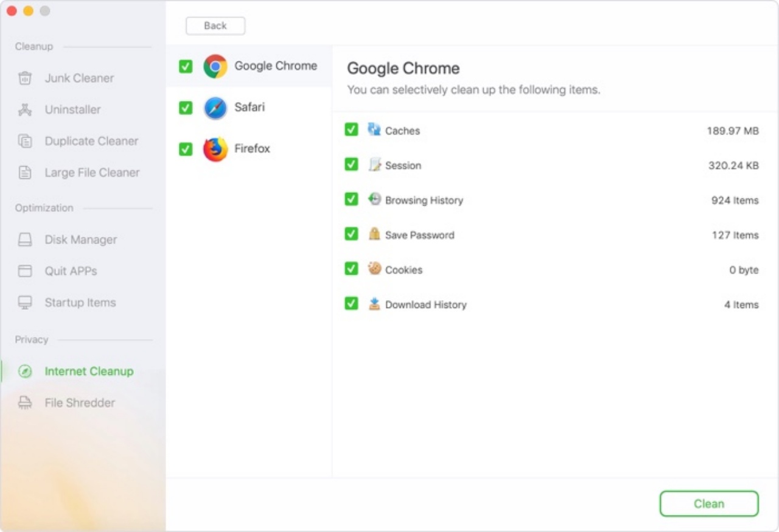Toggle the Cookies checkbox
The image size is (779, 532).
pos(351,268)
